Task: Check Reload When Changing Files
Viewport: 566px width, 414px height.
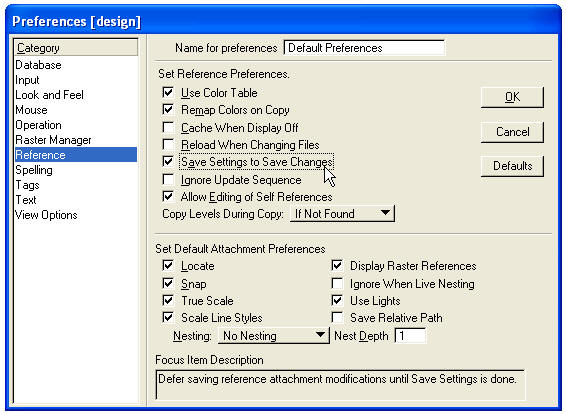Action: point(168,144)
